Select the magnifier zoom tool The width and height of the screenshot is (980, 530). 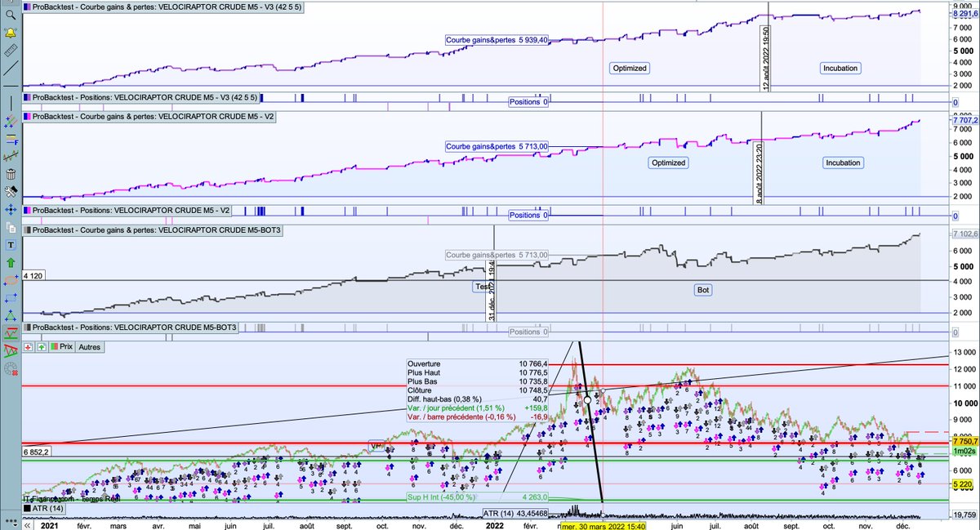[x=11, y=14]
